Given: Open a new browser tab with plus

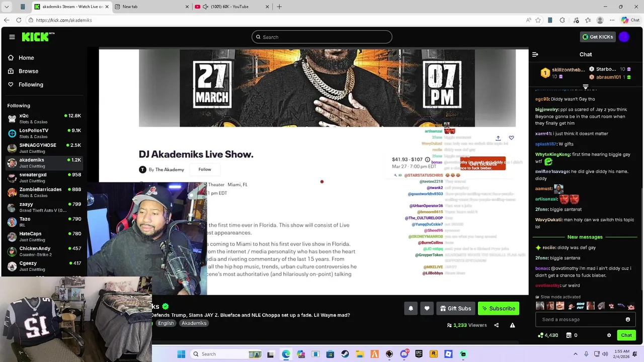Looking at the screenshot, I should (279, 7).
